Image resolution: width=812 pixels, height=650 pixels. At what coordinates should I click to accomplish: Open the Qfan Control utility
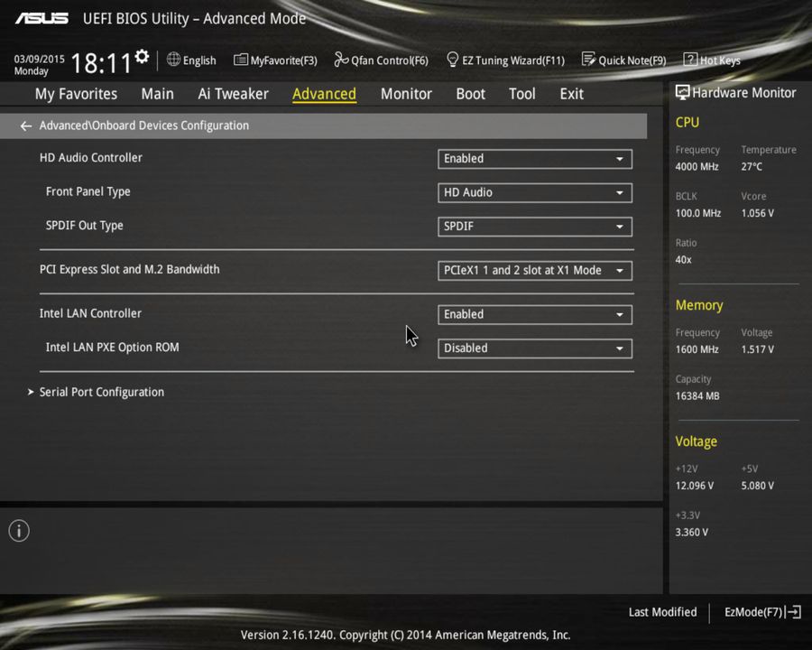pos(381,60)
